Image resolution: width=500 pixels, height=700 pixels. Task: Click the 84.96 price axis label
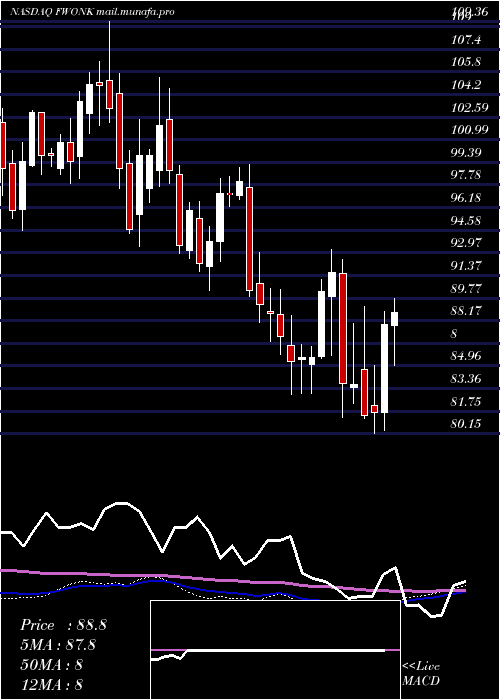[x=466, y=356]
